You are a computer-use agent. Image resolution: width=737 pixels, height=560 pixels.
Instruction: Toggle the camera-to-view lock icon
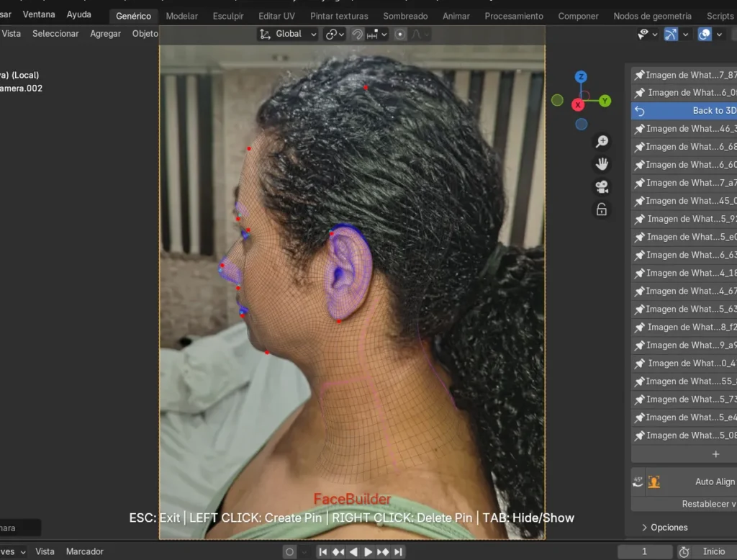[602, 209]
